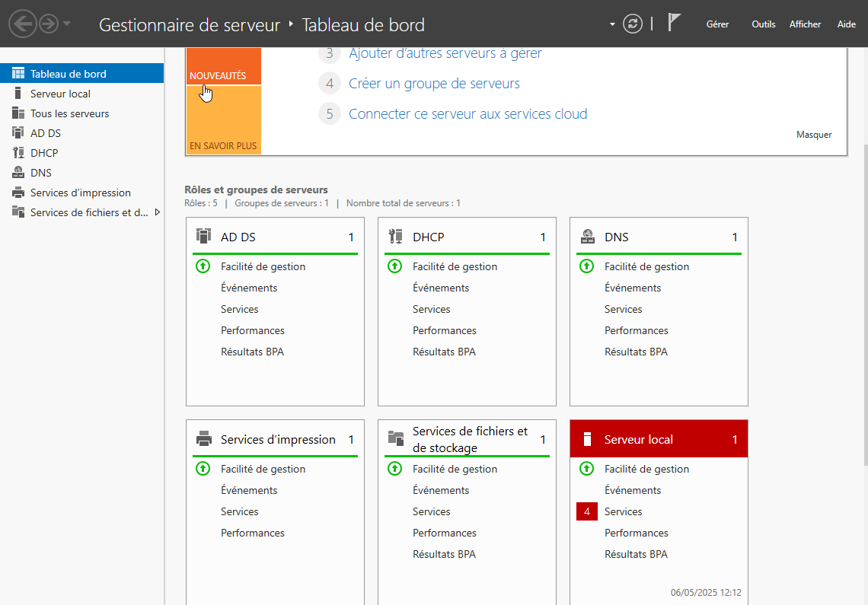
Task: Click the red Serveur local tile header
Action: coord(659,439)
